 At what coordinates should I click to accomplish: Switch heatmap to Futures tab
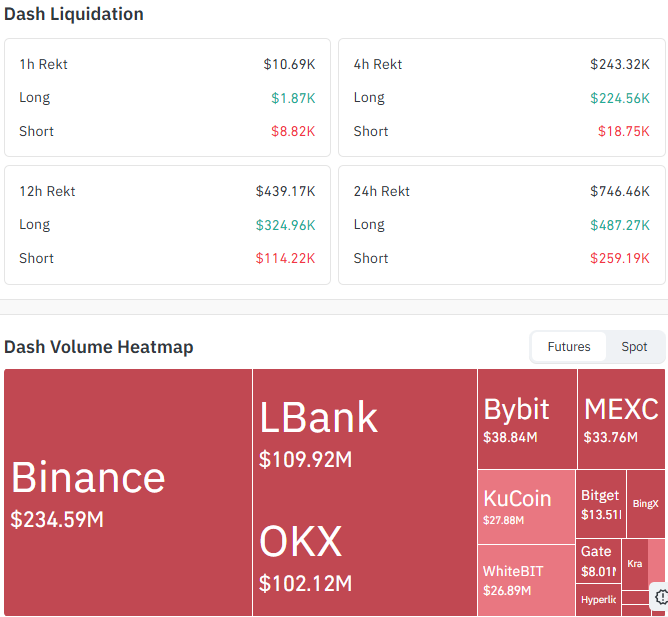point(569,347)
